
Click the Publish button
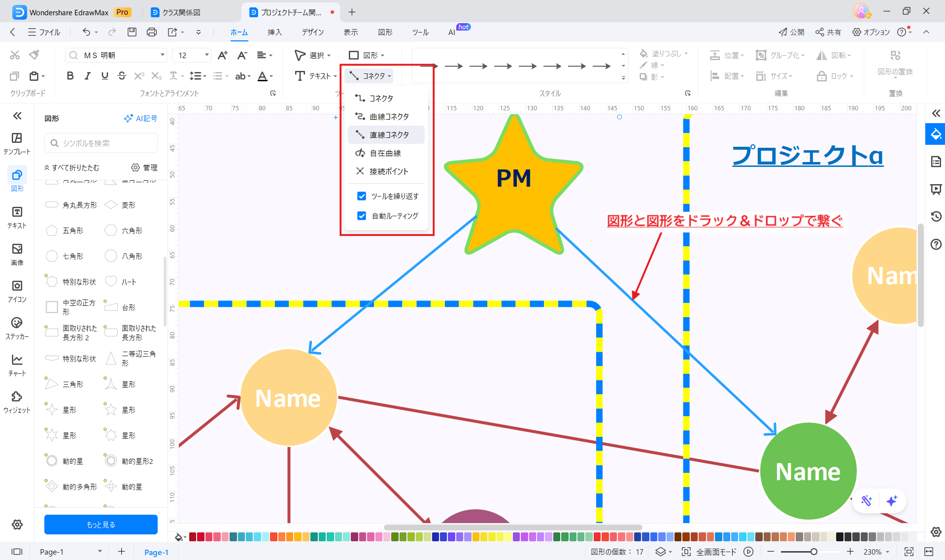[x=791, y=32]
